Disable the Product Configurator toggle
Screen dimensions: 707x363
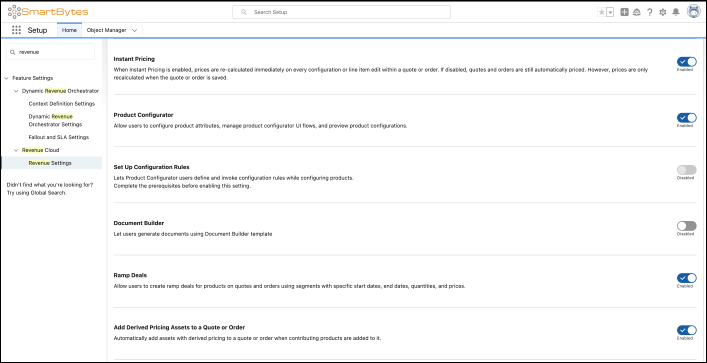[x=687, y=118]
